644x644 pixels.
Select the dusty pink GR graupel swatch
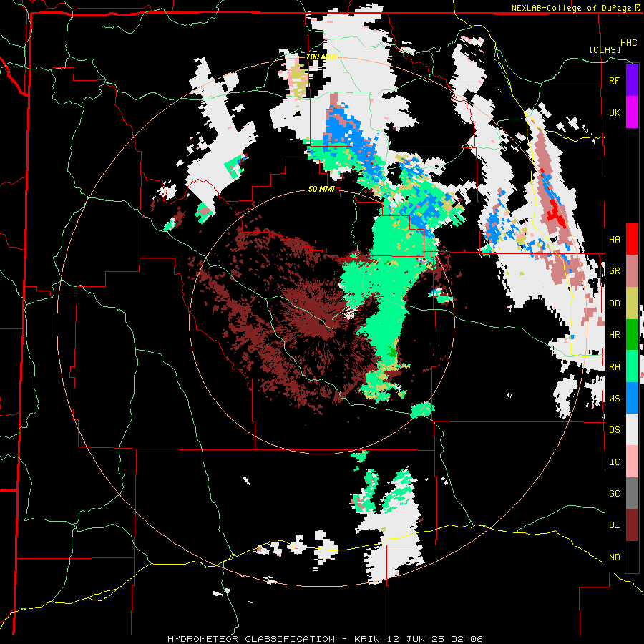pyautogui.click(x=632, y=271)
